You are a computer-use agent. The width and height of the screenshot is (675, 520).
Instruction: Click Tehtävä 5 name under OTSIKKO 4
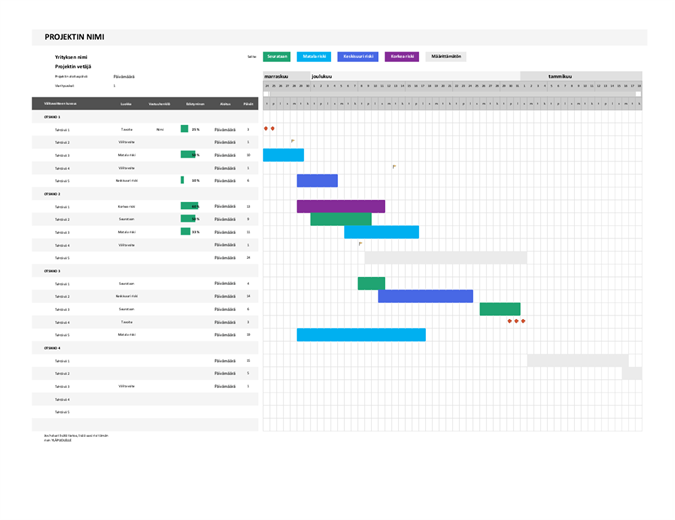(x=62, y=412)
